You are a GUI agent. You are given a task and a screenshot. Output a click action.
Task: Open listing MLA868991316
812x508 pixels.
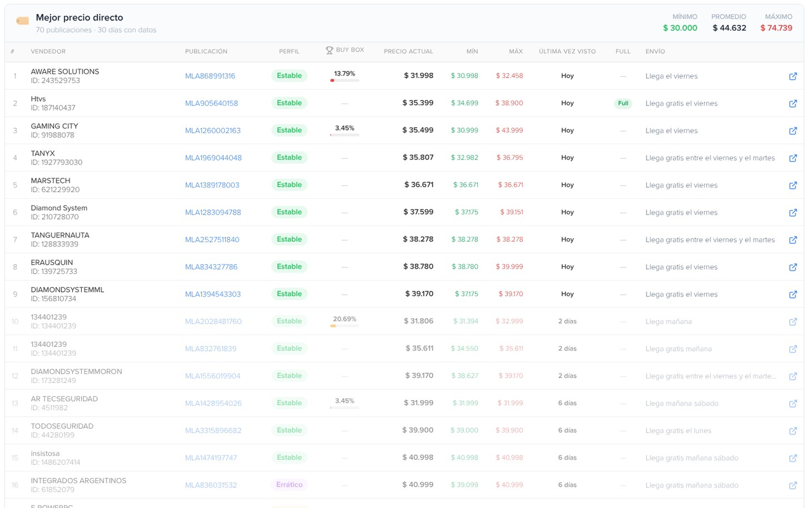[x=210, y=76]
